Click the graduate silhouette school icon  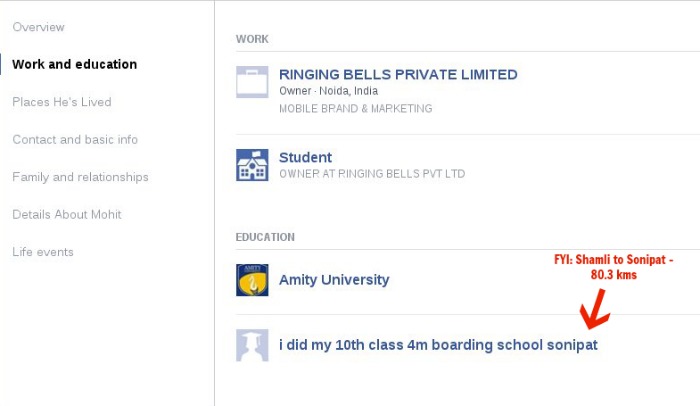tap(252, 345)
